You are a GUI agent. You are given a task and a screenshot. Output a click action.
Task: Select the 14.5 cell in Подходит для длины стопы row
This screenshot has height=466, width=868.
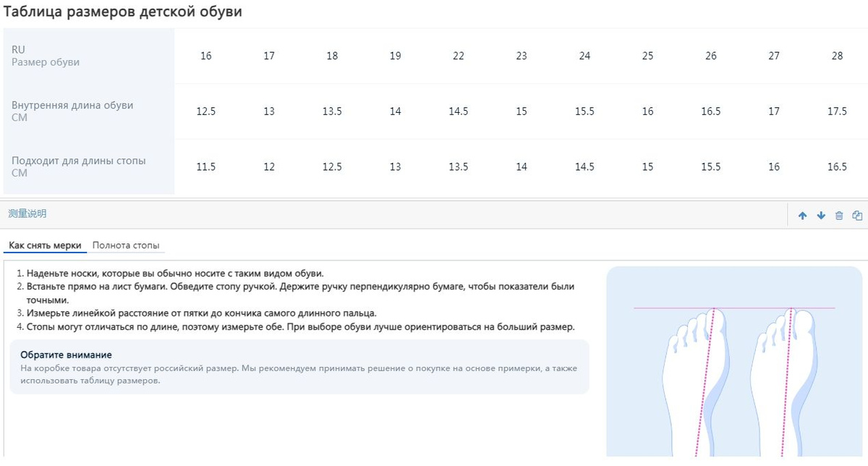click(x=584, y=166)
